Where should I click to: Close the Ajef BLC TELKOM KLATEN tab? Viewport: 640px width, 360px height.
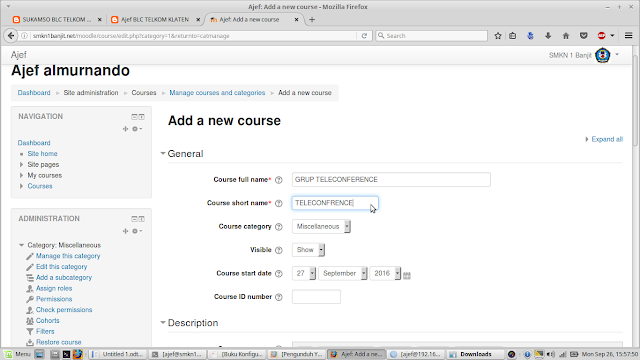198,20
